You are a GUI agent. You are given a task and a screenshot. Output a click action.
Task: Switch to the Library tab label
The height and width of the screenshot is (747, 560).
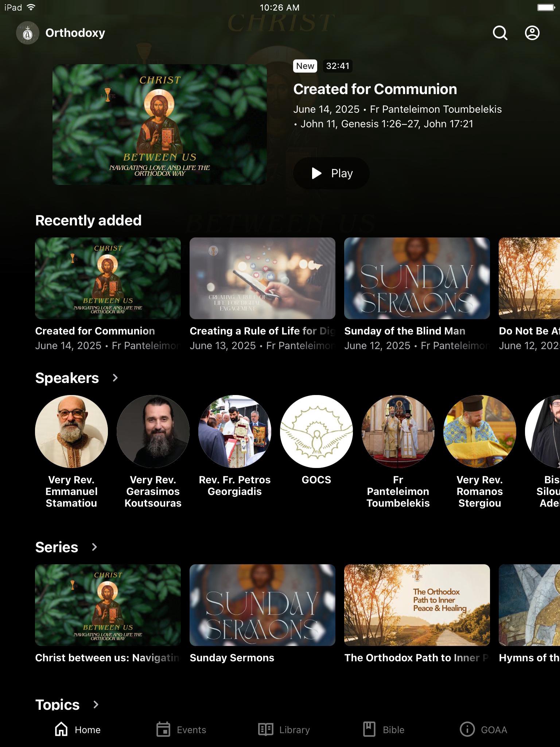pos(295,730)
